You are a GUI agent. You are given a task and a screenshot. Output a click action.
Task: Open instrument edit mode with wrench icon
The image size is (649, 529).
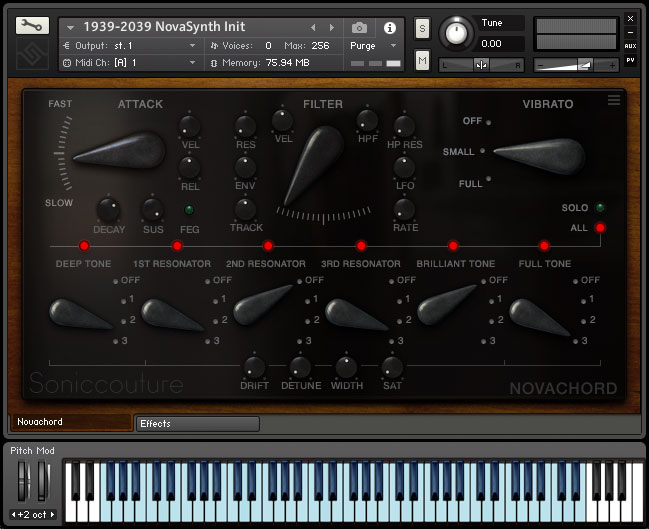click(32, 26)
